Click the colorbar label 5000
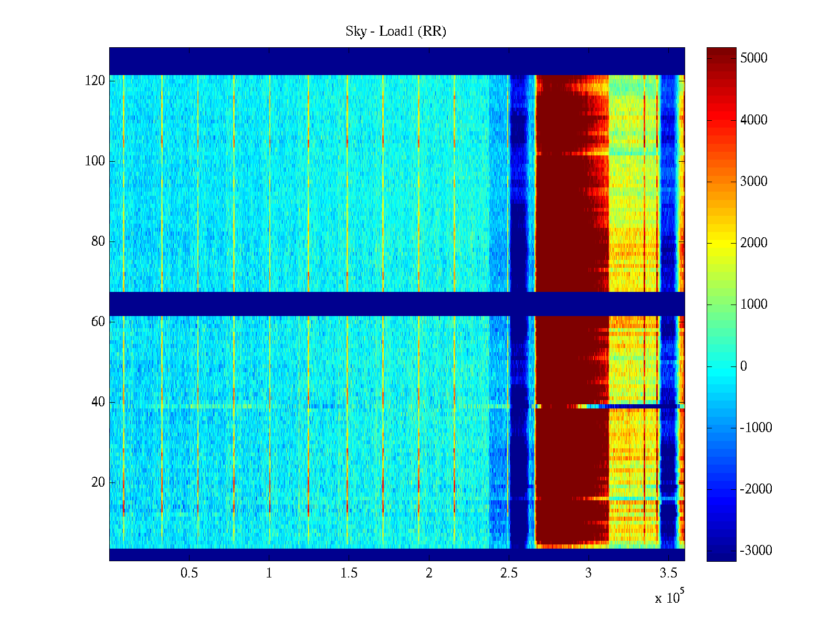The width and height of the screenshot is (840, 630). tap(753, 58)
